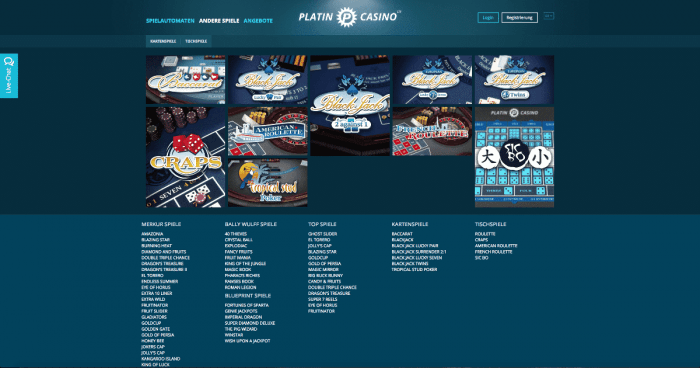The width and height of the screenshot is (700, 368).
Task: Click Explodiac link
Action: pyautogui.click(x=236, y=246)
